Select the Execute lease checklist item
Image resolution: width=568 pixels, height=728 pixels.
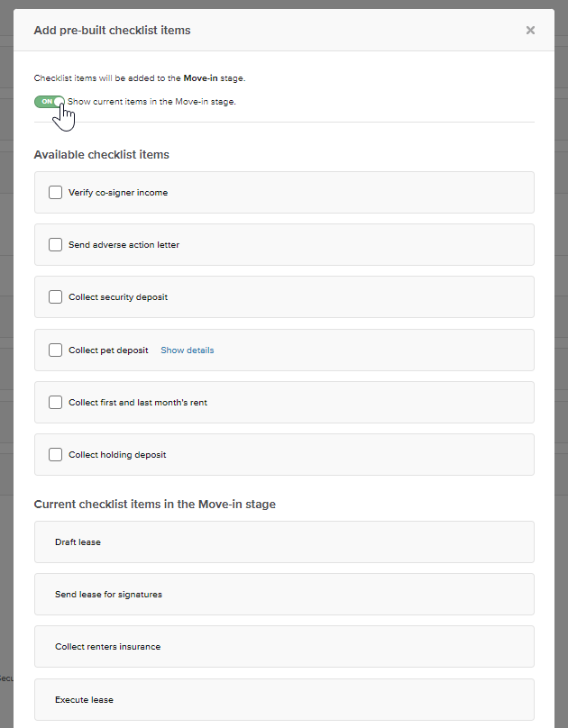[x=284, y=699]
